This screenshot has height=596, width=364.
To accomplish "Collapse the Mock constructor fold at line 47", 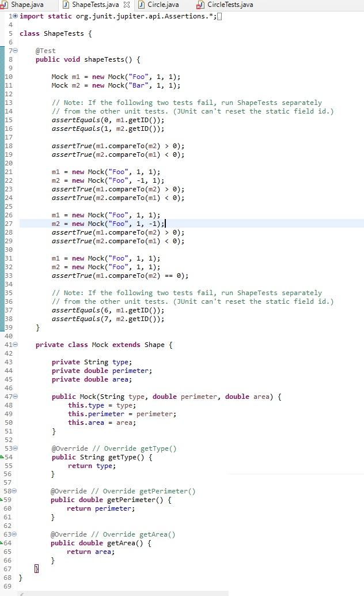I will [x=15, y=397].
